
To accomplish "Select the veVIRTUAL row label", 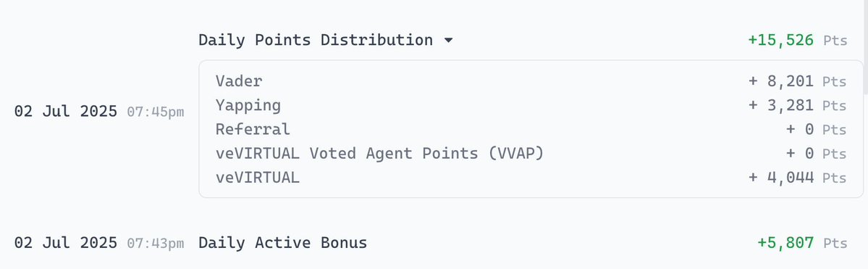I will (x=258, y=178).
